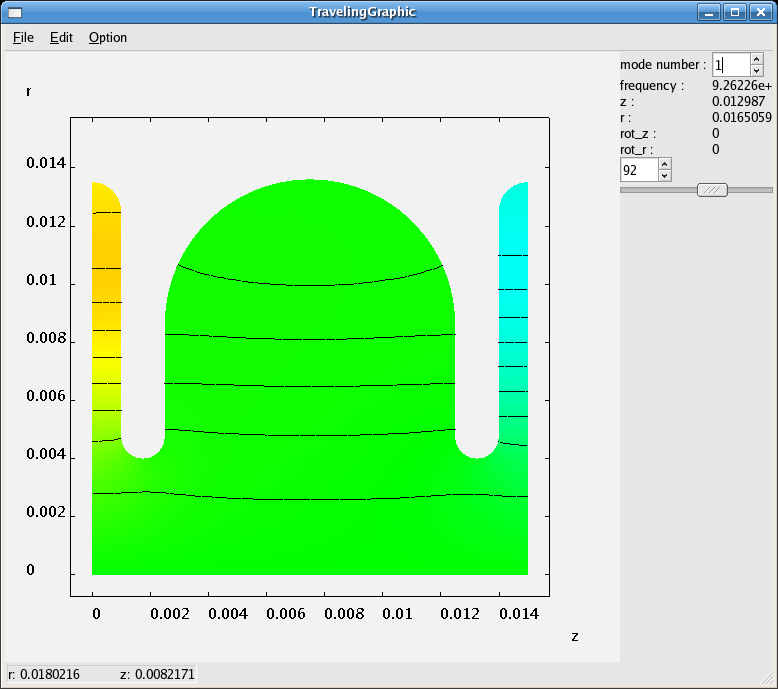This screenshot has width=778, height=689.
Task: Minimize the TravelingGraphic window
Action: pyautogui.click(x=709, y=12)
